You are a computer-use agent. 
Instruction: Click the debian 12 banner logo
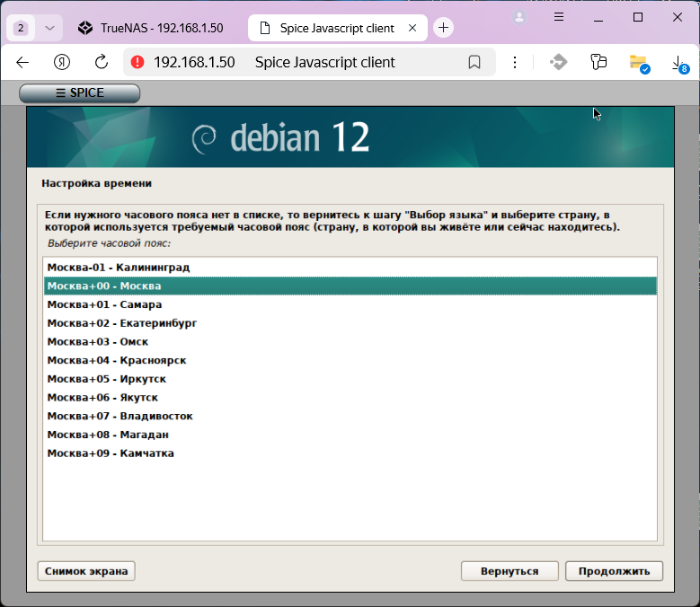pos(280,137)
